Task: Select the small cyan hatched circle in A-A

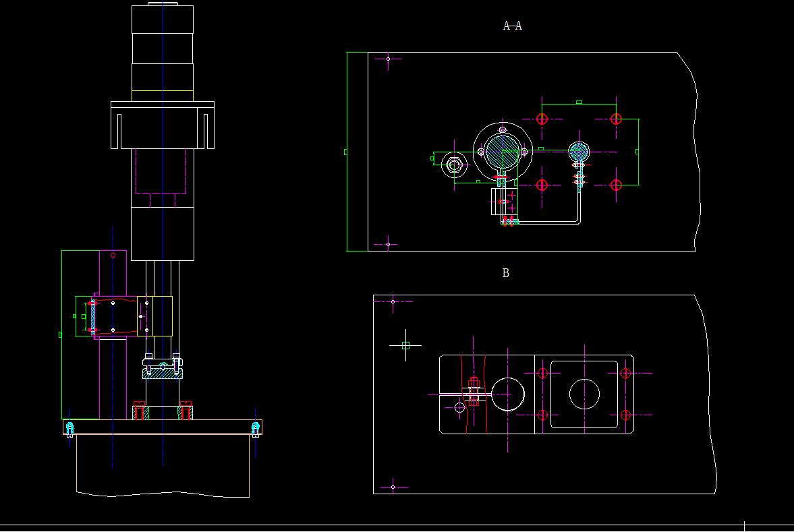Action: pos(579,151)
